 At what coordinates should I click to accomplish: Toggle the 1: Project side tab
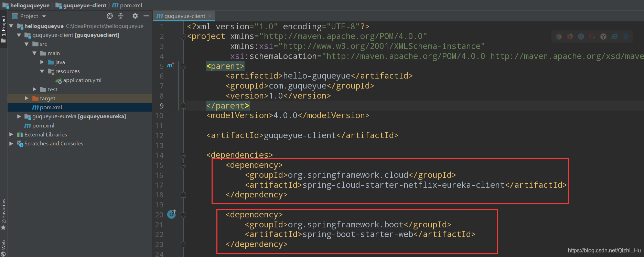(3, 29)
